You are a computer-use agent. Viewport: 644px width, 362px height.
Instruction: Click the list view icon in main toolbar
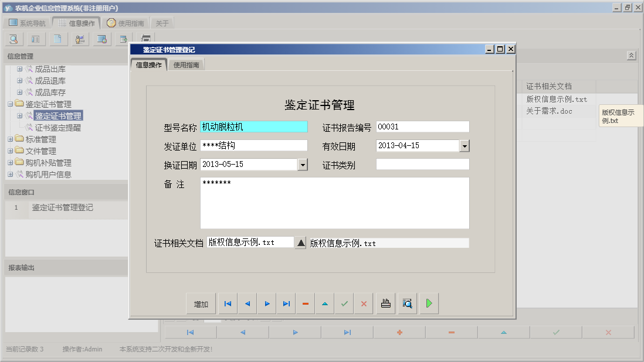click(36, 39)
